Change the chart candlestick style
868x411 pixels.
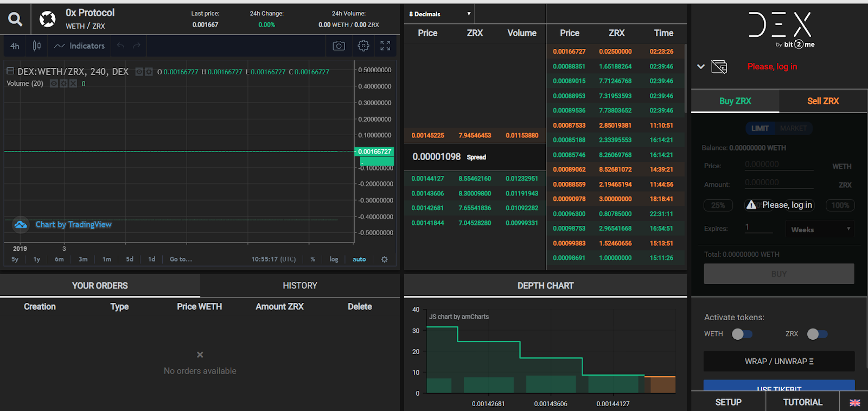point(37,46)
